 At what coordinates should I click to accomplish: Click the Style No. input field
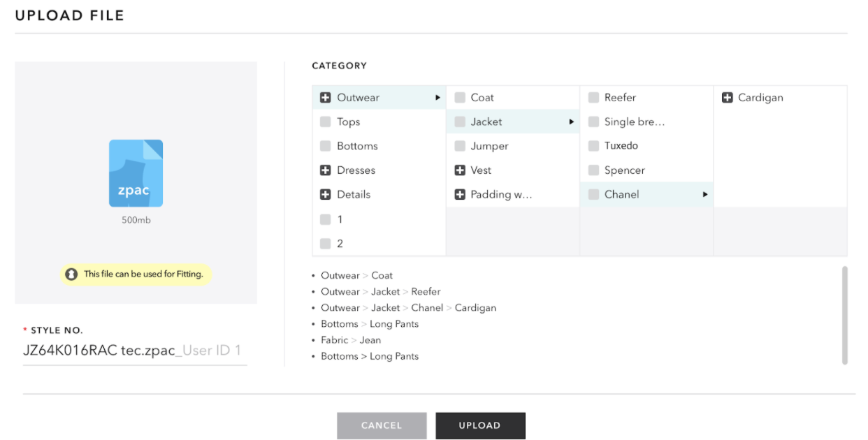pos(135,351)
